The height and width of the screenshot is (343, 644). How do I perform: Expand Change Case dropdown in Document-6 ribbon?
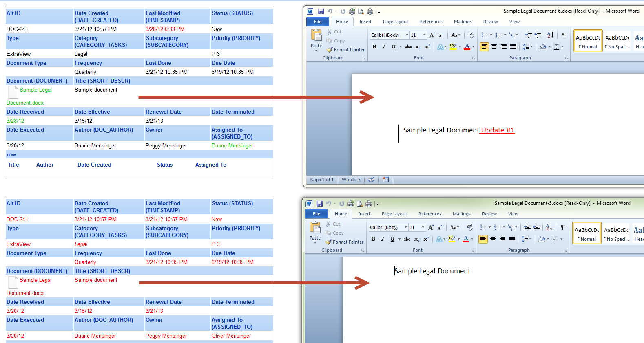tap(456, 35)
